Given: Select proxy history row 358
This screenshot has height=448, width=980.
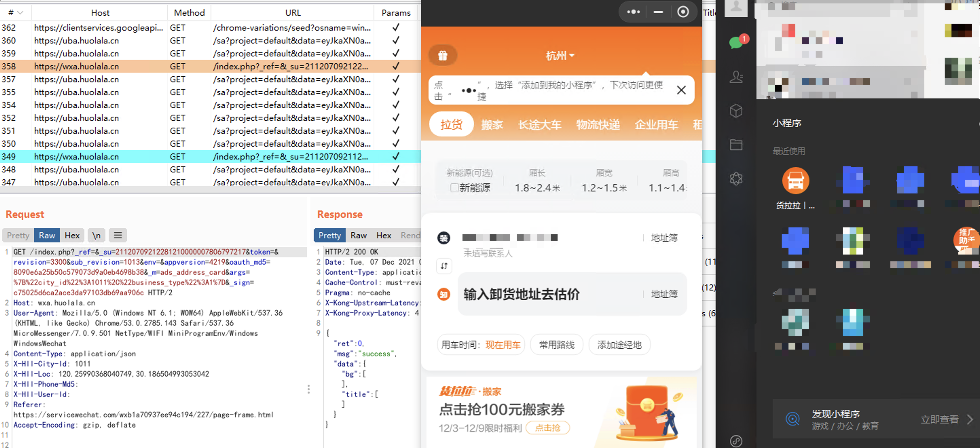Looking at the screenshot, I should tap(210, 66).
